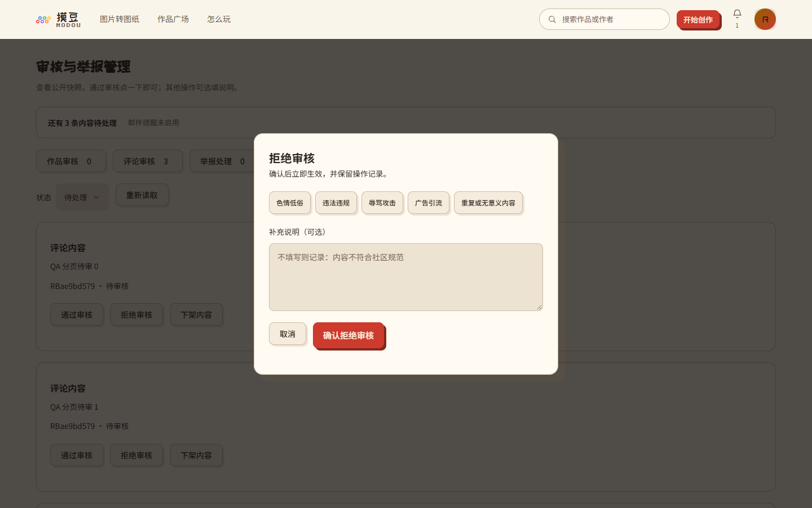Approve 通过审核 for QA 分页待审 1
The width and height of the screenshot is (812, 508).
pyautogui.click(x=77, y=455)
